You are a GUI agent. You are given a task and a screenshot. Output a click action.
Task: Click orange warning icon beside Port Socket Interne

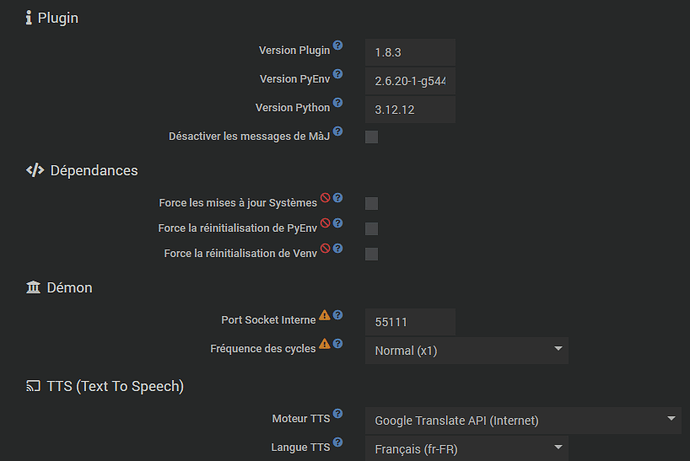coord(324,316)
